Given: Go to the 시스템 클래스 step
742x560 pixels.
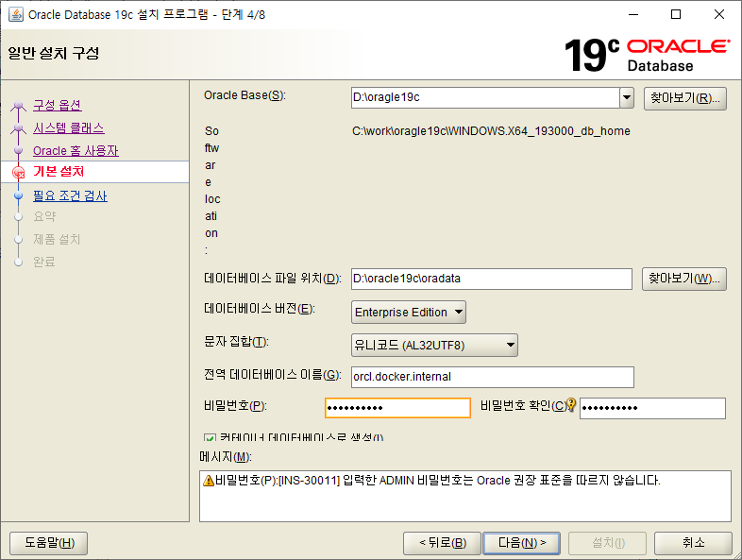Looking at the screenshot, I should click(69, 127).
